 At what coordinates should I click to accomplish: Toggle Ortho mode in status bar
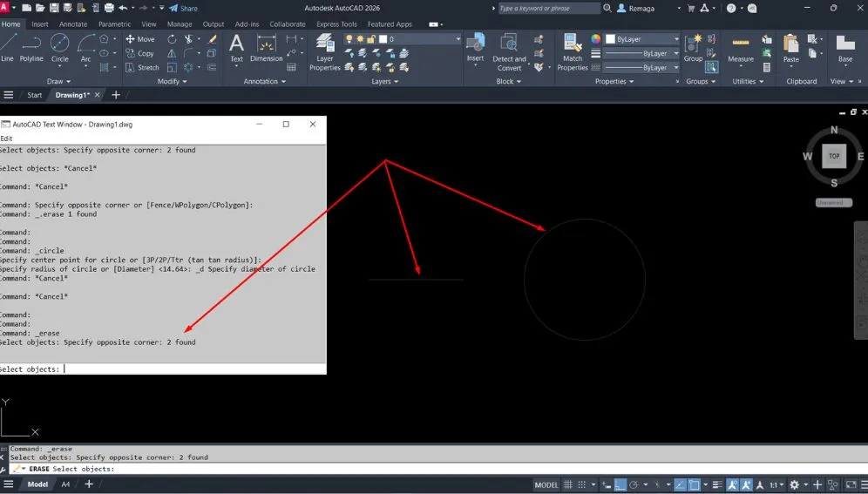pyautogui.click(x=620, y=484)
